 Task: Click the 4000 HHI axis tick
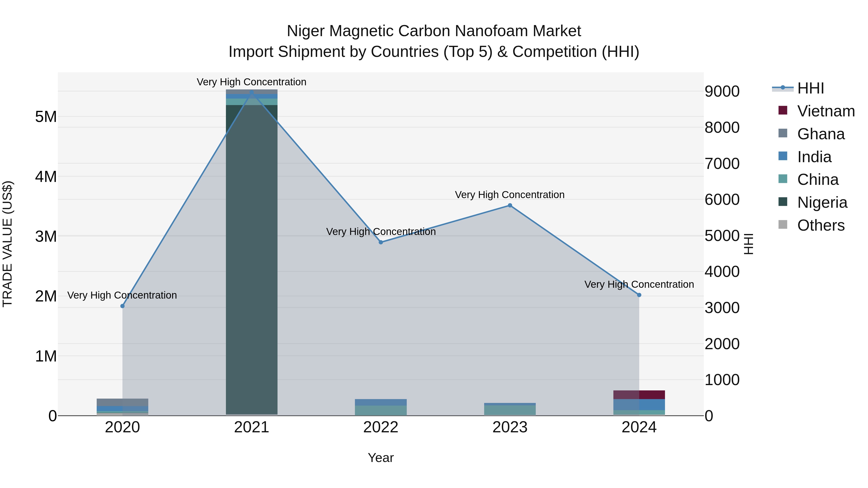coord(722,272)
